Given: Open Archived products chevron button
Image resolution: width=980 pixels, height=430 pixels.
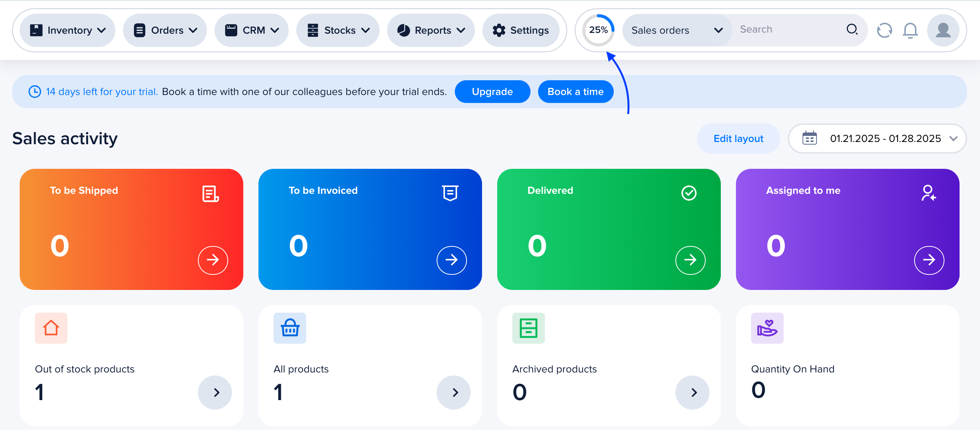Looking at the screenshot, I should coord(692,392).
